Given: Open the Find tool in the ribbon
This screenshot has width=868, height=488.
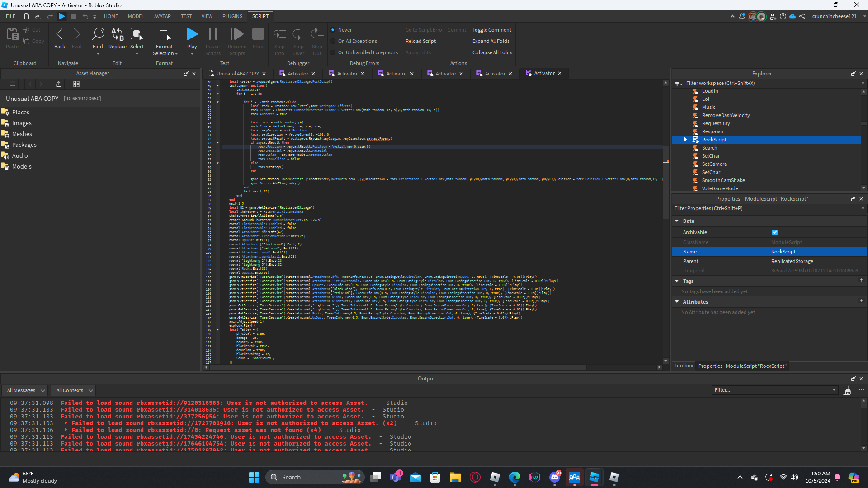Looking at the screenshot, I should [x=98, y=39].
